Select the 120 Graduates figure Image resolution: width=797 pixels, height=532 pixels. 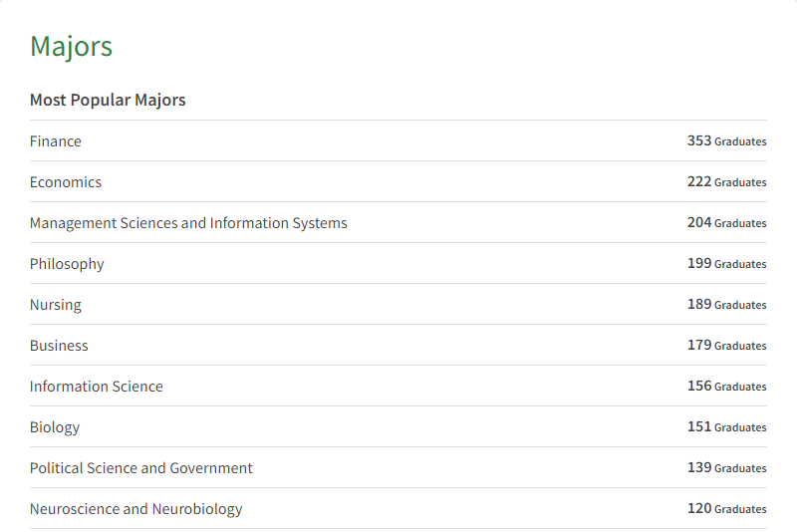pyautogui.click(x=726, y=509)
